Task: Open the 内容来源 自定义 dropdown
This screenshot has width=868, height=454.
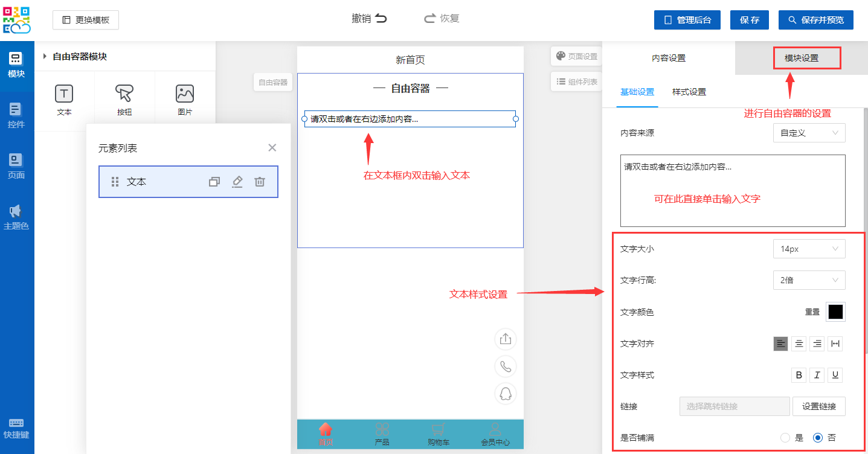Action: click(809, 133)
